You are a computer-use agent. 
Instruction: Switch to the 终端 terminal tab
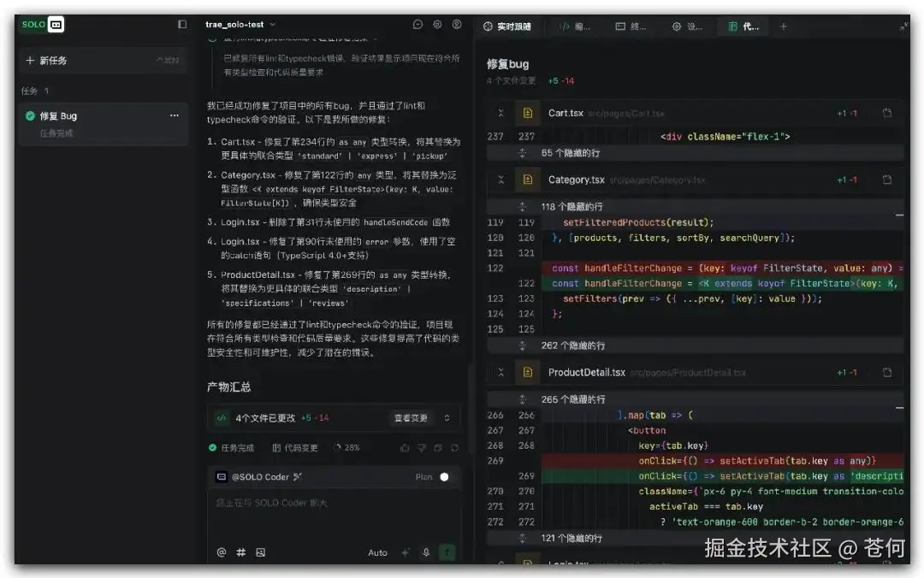coord(631,27)
